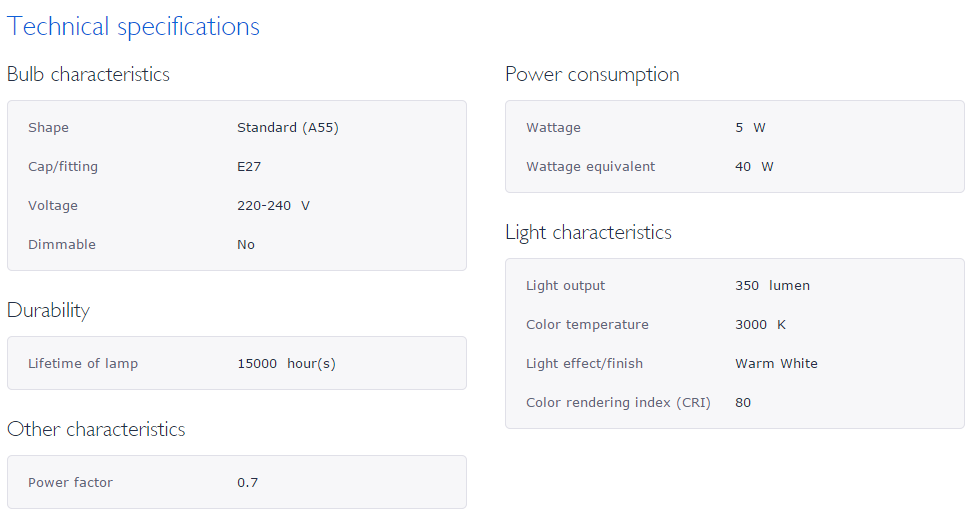Screen dimensions: 978x515
Task: Select the Wattage equivalent label
Action: coord(590,167)
